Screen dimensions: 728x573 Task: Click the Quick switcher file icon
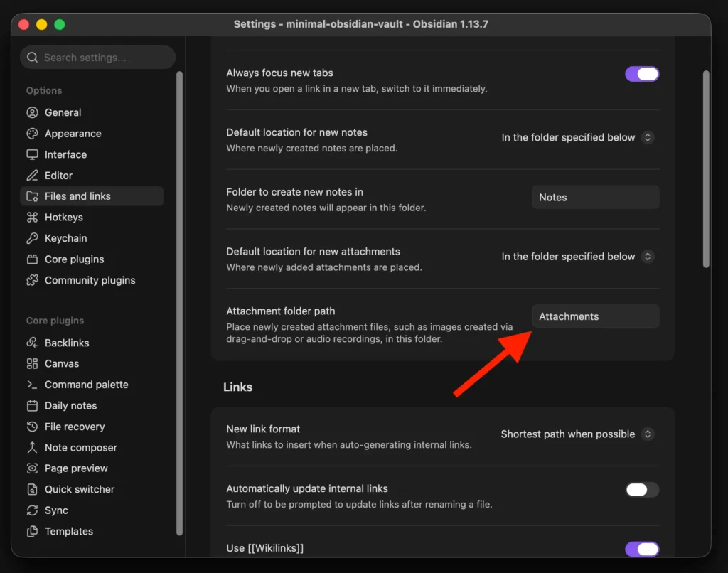click(32, 489)
